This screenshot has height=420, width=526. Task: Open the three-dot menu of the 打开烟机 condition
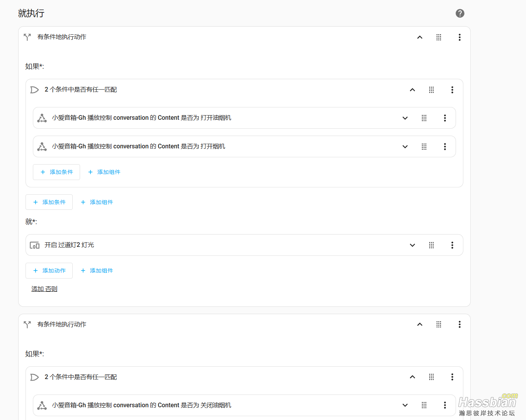click(445, 147)
